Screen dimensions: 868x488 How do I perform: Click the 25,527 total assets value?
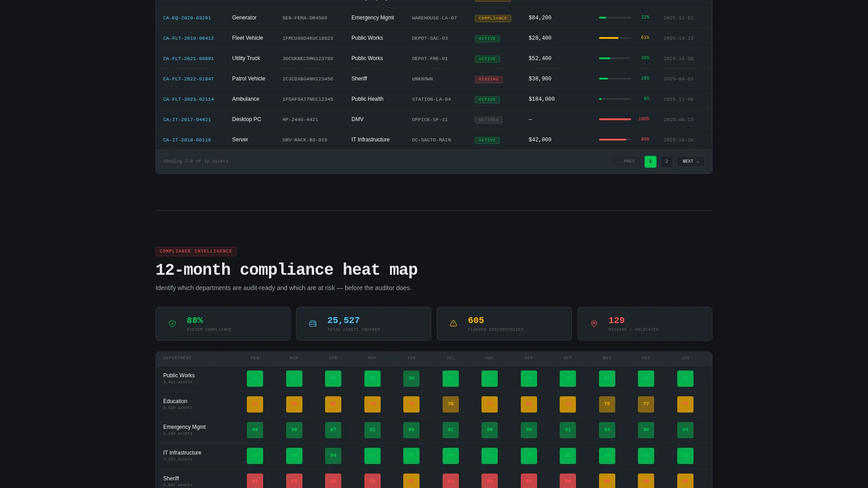tap(344, 321)
